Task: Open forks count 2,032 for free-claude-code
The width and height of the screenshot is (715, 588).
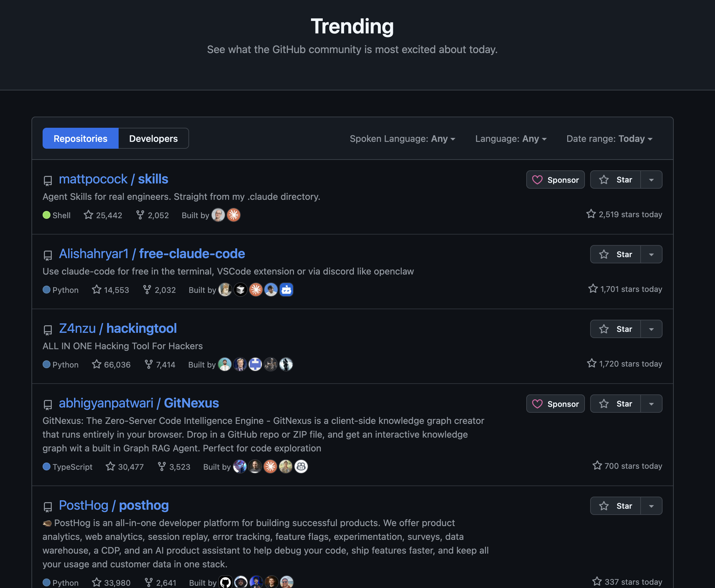Action: pyautogui.click(x=159, y=290)
